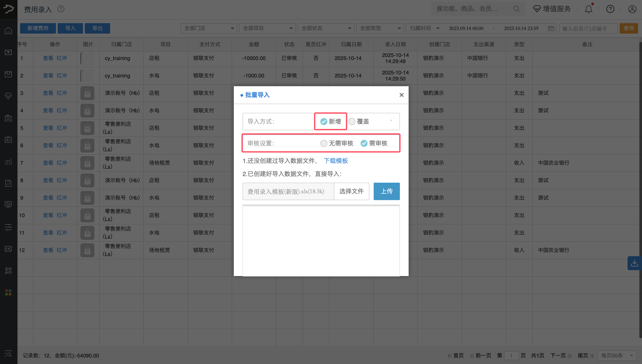This screenshot has height=364, width=642.
Task: Open the 全部状态 filter dropdown
Action: click(x=326, y=28)
